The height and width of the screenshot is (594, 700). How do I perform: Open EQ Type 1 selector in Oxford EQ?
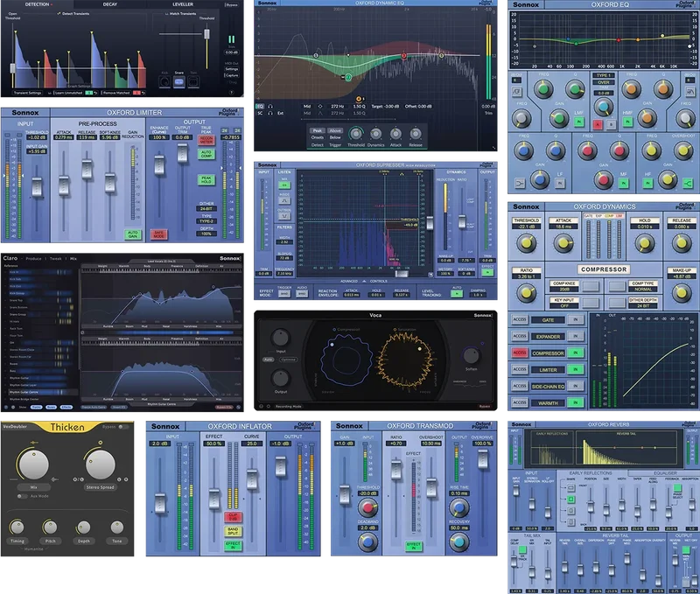pyautogui.click(x=604, y=75)
